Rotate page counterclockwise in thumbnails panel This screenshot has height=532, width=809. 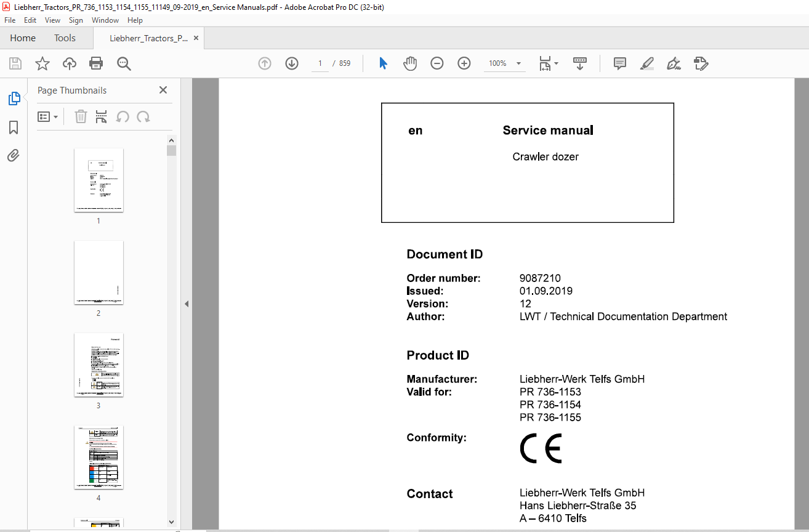pyautogui.click(x=123, y=116)
